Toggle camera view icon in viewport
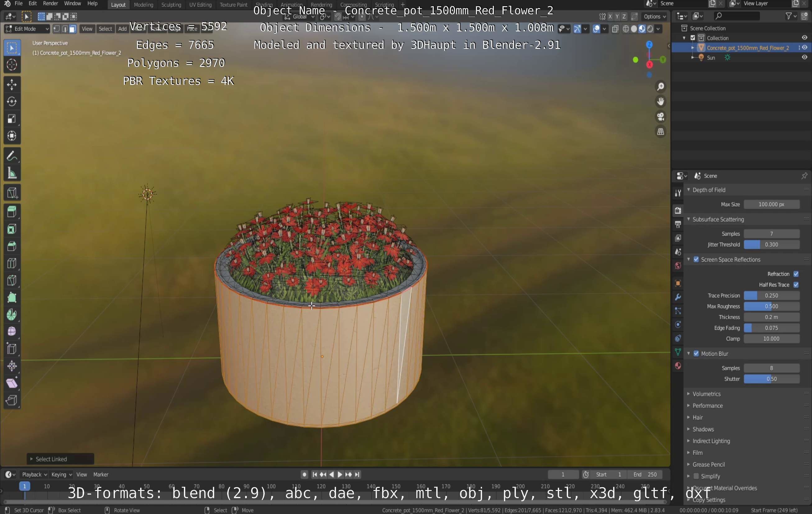Image resolution: width=812 pixels, height=514 pixels. (x=660, y=117)
